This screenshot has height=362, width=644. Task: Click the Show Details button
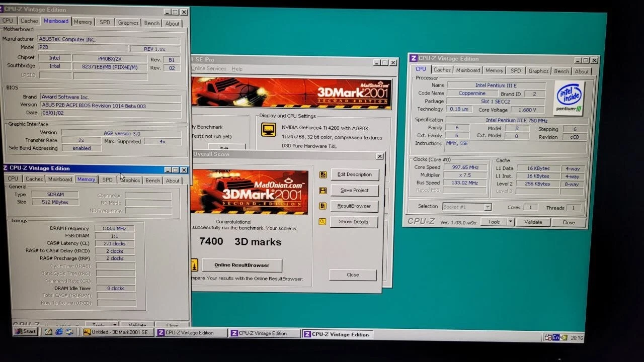click(x=354, y=222)
